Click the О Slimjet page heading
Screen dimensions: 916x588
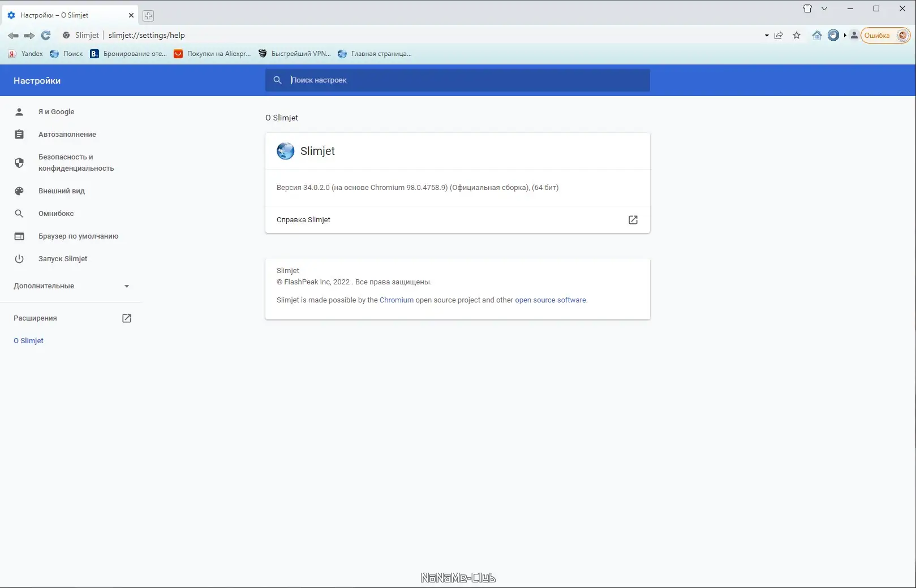click(x=282, y=118)
